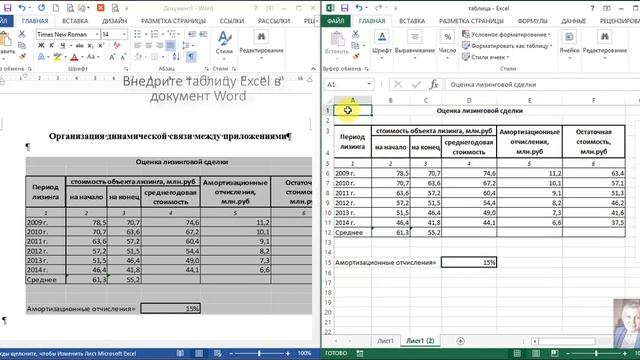
Task: Open the line spacing options in Word
Action: pyautogui.click(x=187, y=46)
